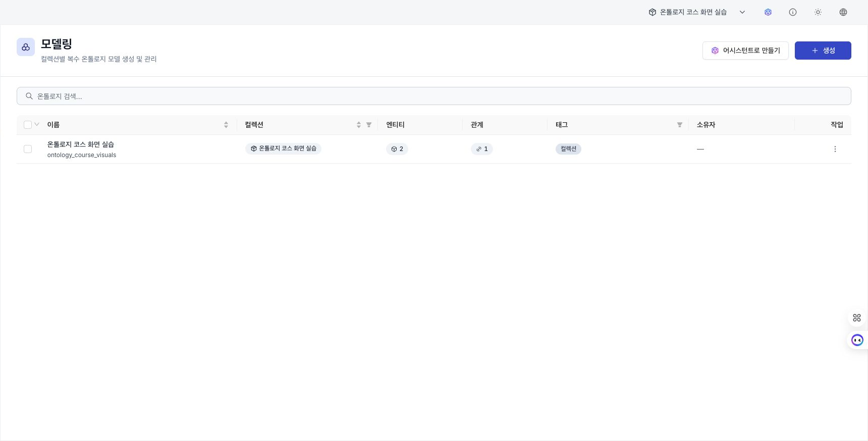Click the 컬렉션 tag badge
868x441 pixels.
(x=568, y=149)
